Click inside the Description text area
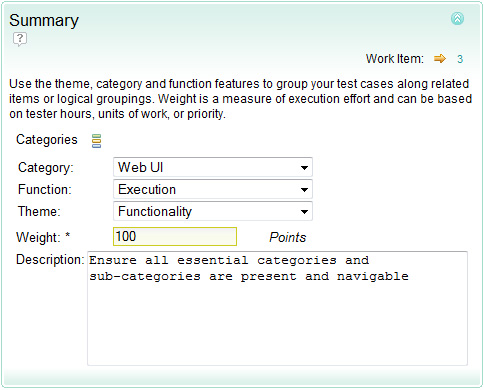The width and height of the screenshot is (484, 390). point(277,308)
